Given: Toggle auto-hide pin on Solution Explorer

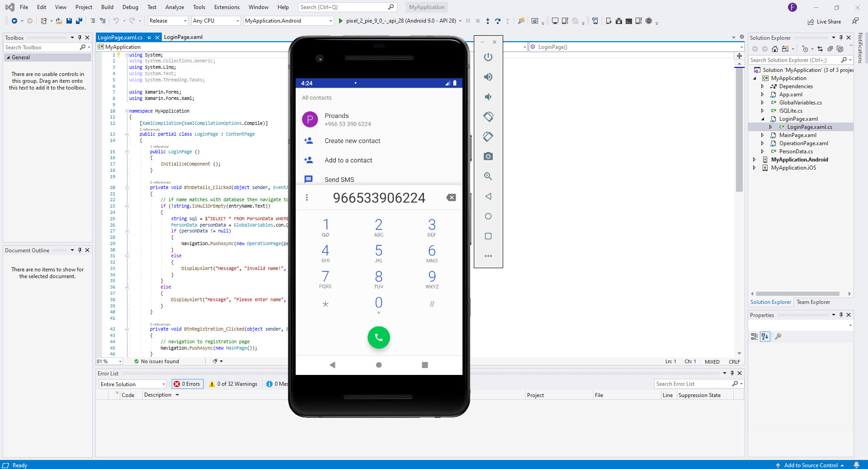Looking at the screenshot, I should pyautogui.click(x=841, y=38).
